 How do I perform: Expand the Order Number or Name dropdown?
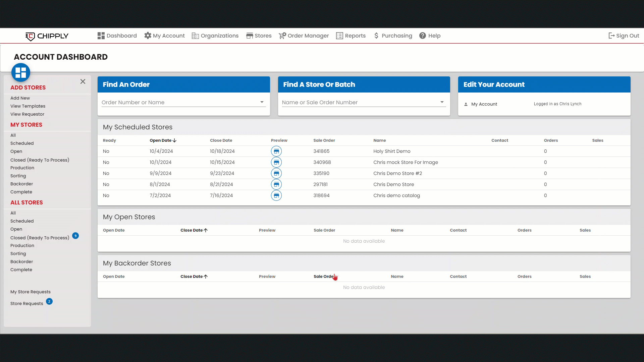click(x=262, y=102)
